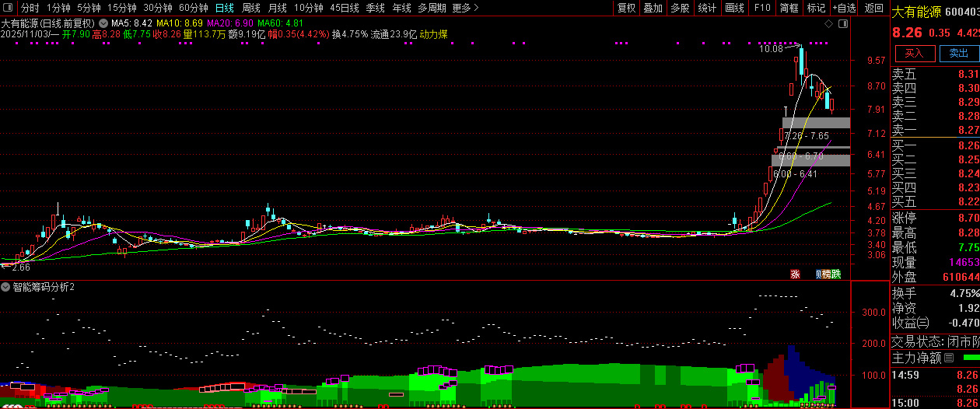Toggle the left sidebar panel icon
This screenshot has width=980, height=409.
(8, 8)
